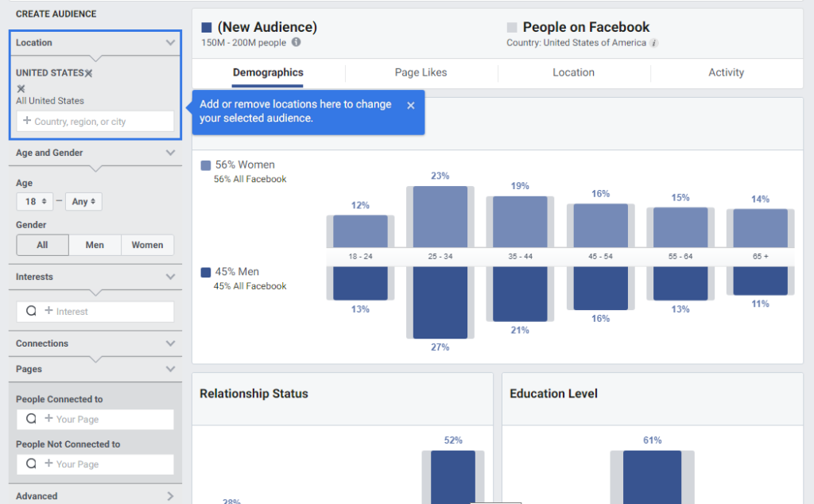Click the 16% men bar for 45 - 54
Screen dimensions: 814x504
tap(601, 288)
